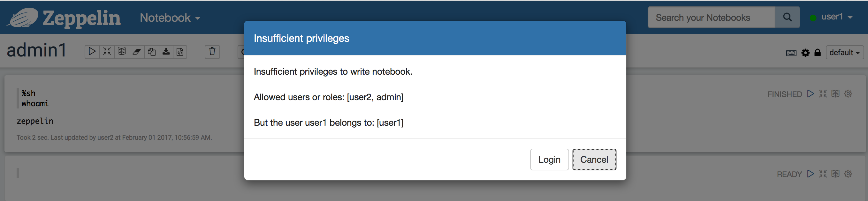Viewport: 868px width, 201px height.
Task: Open settings for the FINISHED paragraph
Action: (848, 93)
